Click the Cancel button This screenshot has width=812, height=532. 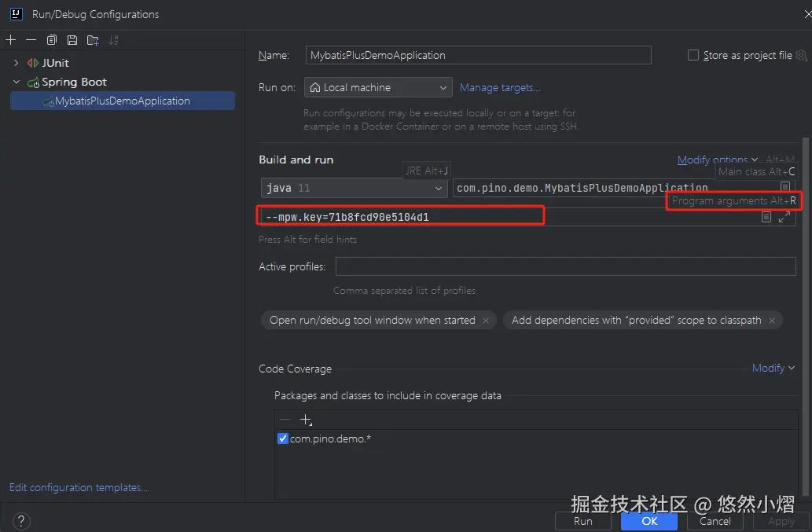[715, 521]
